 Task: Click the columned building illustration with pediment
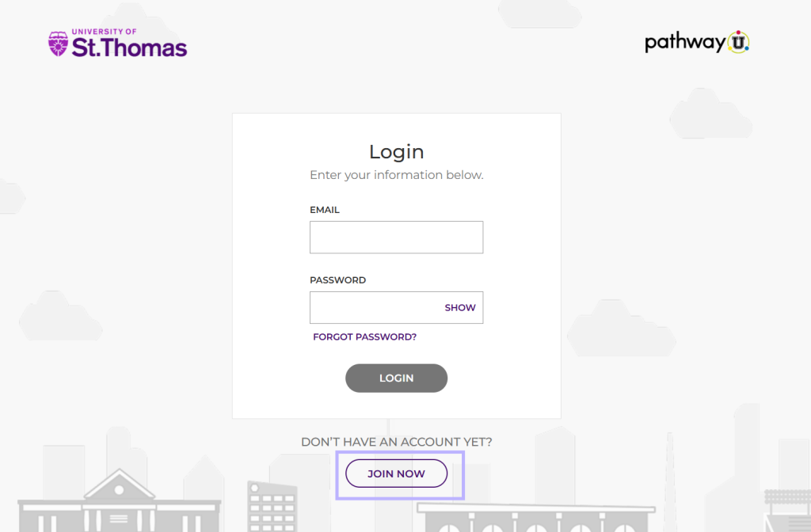120,500
